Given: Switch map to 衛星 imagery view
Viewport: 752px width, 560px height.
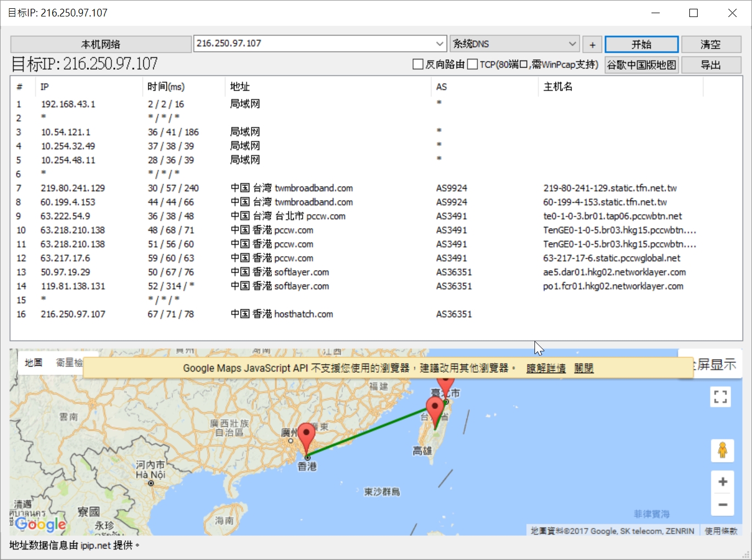Looking at the screenshot, I should coord(69,362).
